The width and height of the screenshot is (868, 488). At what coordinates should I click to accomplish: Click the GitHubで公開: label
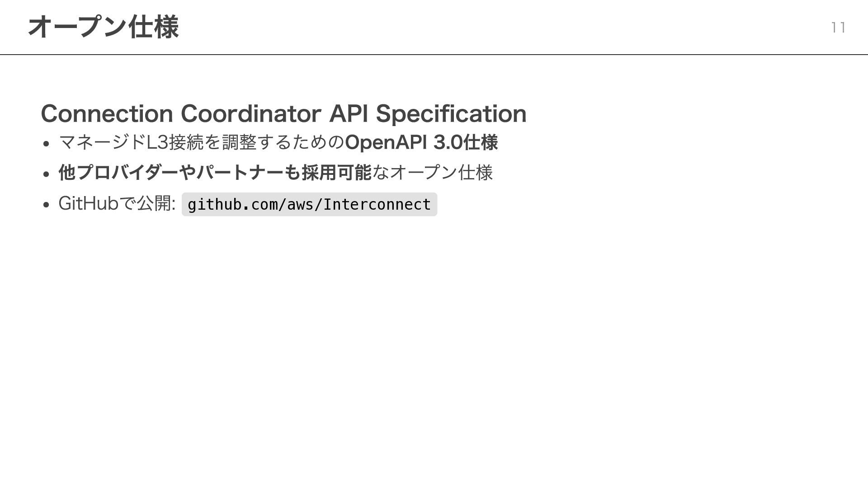pyautogui.click(x=117, y=203)
